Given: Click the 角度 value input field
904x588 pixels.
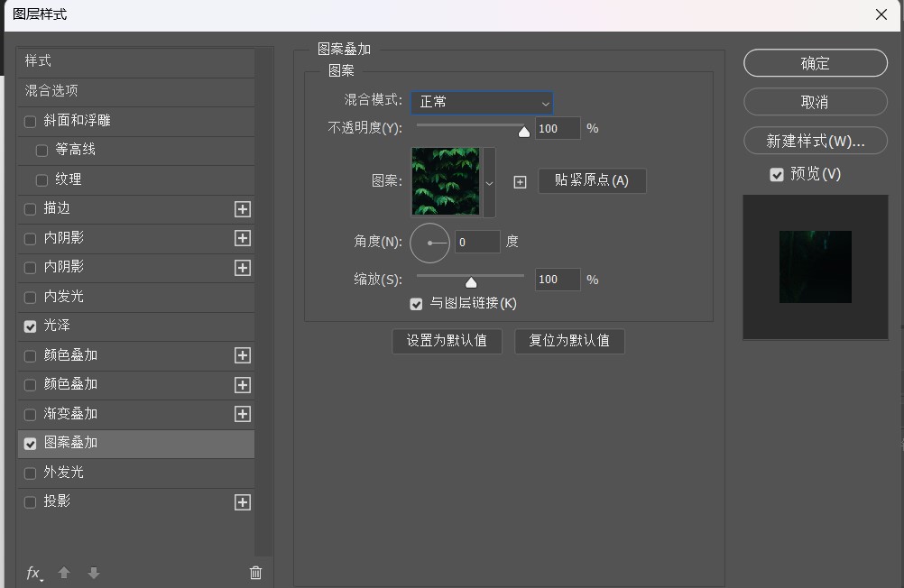Looking at the screenshot, I should point(476,242).
